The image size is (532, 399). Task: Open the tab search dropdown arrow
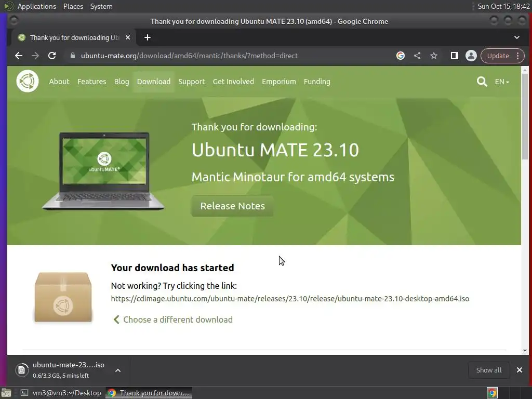coord(517,37)
